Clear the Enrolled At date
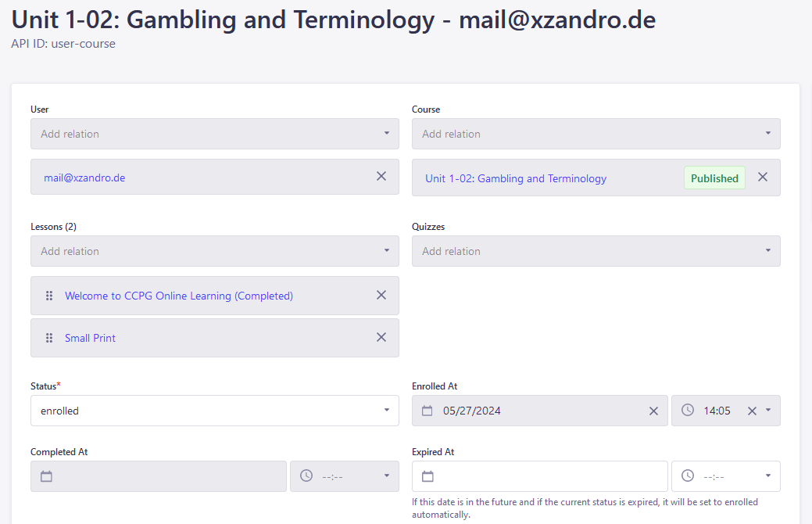 653,411
